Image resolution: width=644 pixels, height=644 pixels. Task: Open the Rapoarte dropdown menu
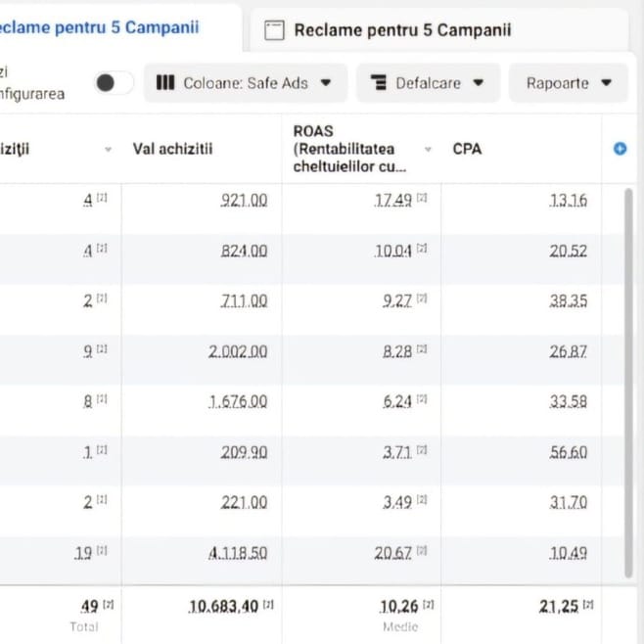coord(567,83)
